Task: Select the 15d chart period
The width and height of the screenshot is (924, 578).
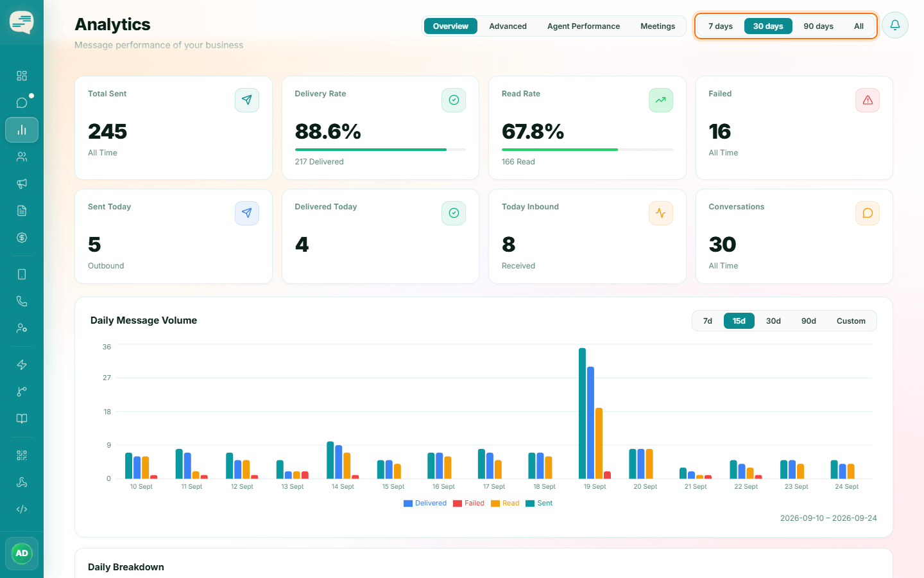Action: pos(739,321)
